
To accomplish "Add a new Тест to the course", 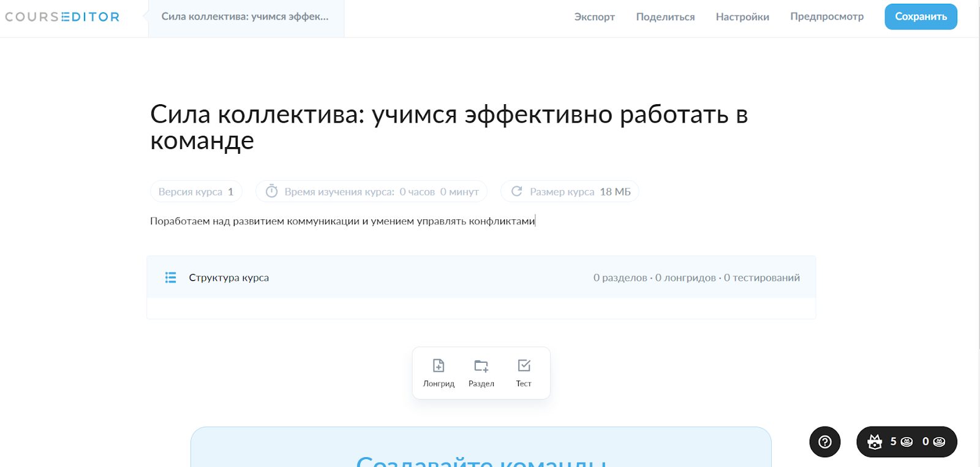I will (x=524, y=373).
